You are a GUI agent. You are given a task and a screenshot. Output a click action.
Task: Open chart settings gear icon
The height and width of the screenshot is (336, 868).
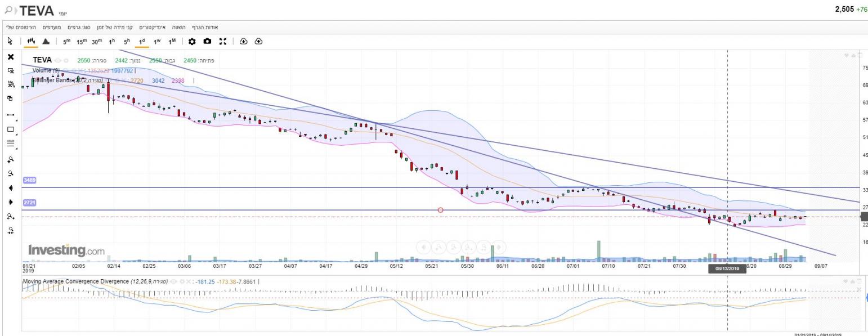point(192,42)
